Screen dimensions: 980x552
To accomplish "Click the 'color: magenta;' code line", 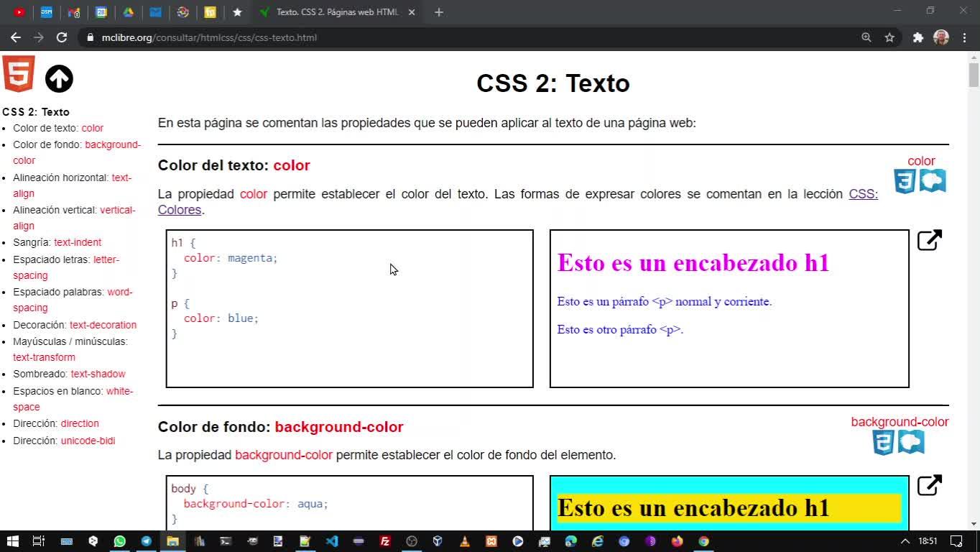I will (x=231, y=258).
